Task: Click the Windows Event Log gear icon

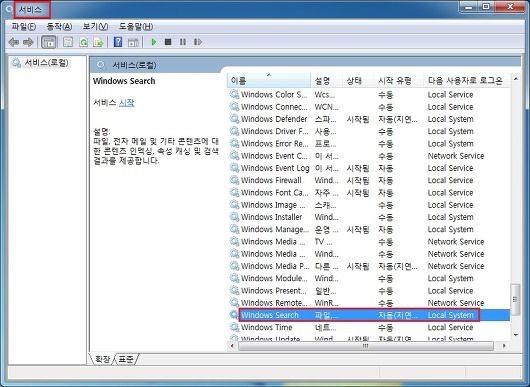Action: click(234, 168)
